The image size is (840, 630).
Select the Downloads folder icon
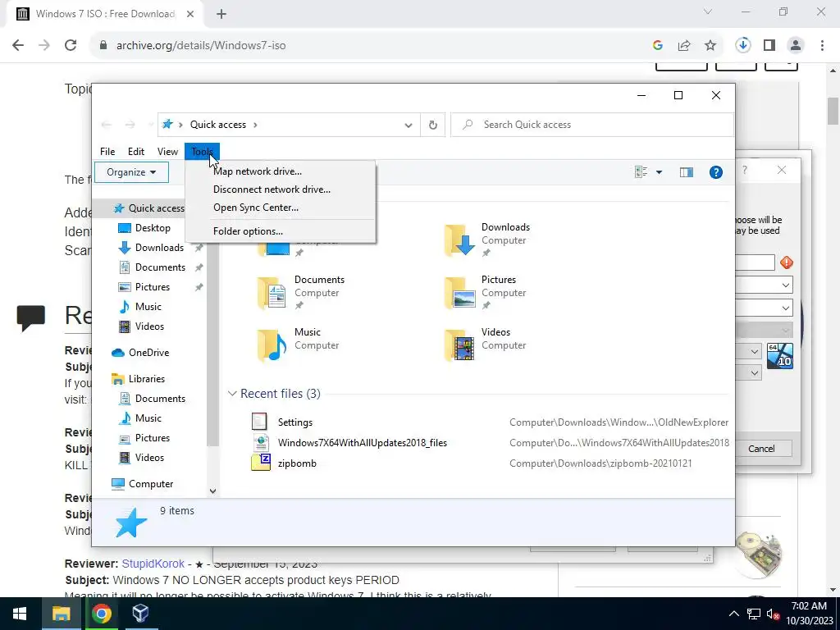pos(460,240)
